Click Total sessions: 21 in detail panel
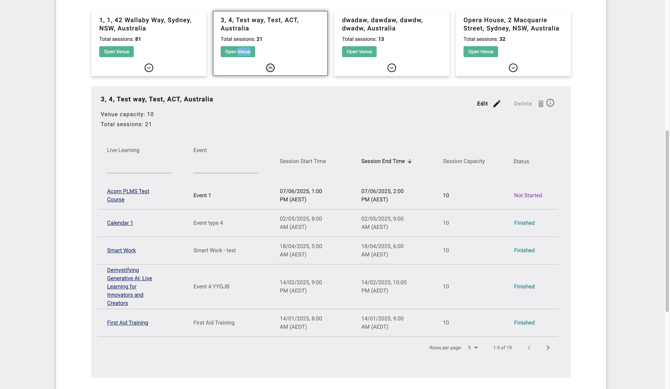 click(x=126, y=124)
